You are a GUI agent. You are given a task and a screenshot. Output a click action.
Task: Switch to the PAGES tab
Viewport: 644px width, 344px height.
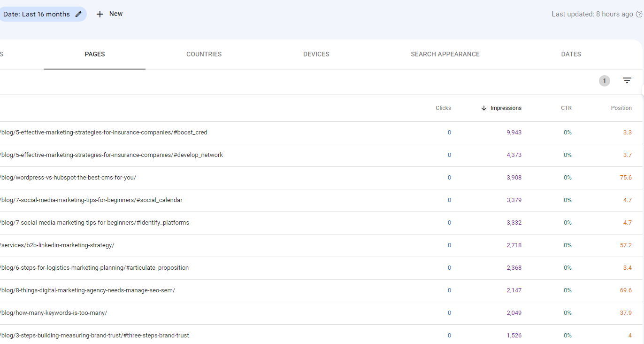(95, 54)
